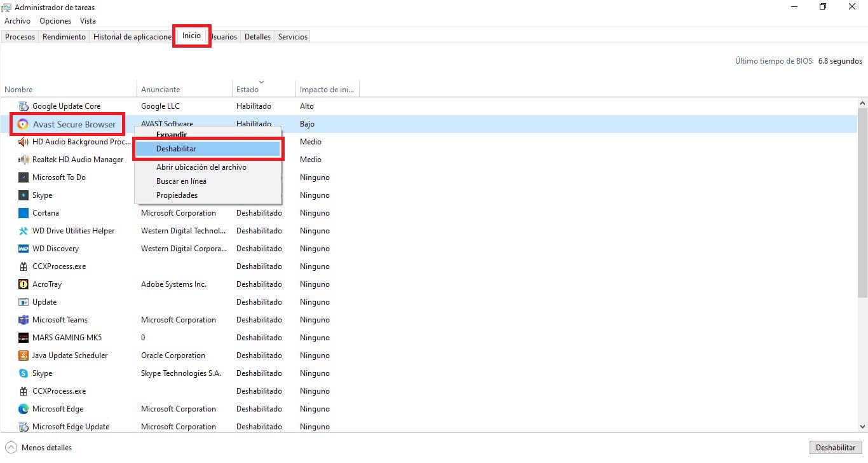Select the Oracle Corporation cell
The image size is (868, 463).
coord(173,356)
